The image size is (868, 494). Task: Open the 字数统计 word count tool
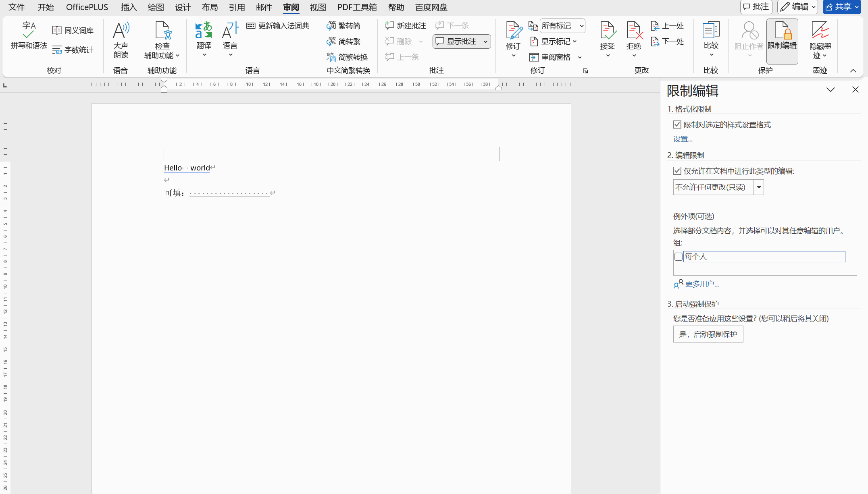click(73, 50)
